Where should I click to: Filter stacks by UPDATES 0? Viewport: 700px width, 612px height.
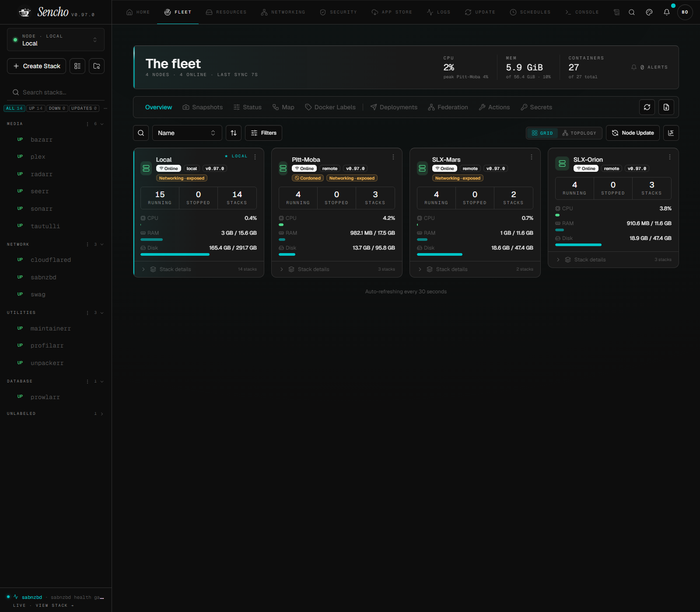(x=84, y=108)
